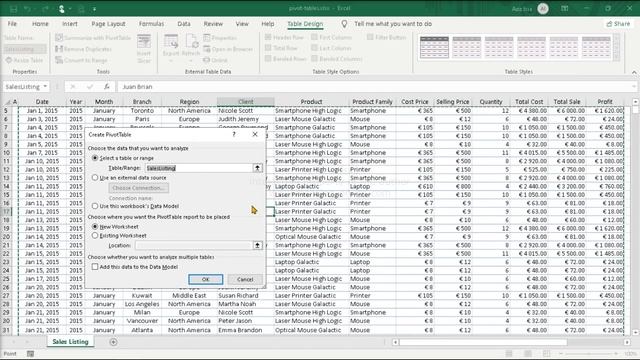The height and width of the screenshot is (360, 640).
Task: Open the Export dropdown arrow
Action: pyautogui.click(x=171, y=60)
